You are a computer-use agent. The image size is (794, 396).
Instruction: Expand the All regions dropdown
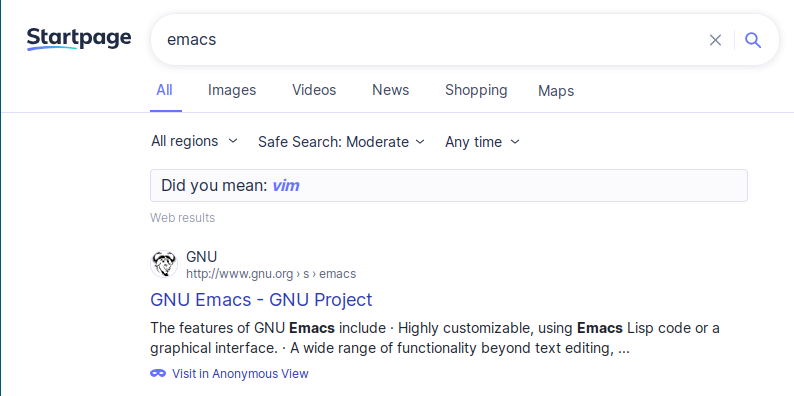point(194,141)
